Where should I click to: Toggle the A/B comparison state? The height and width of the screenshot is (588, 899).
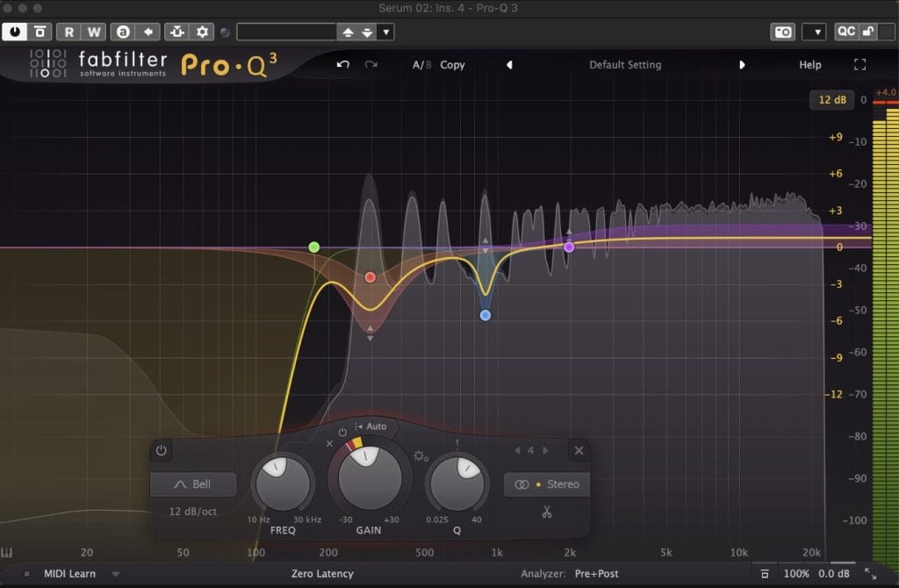click(x=422, y=65)
